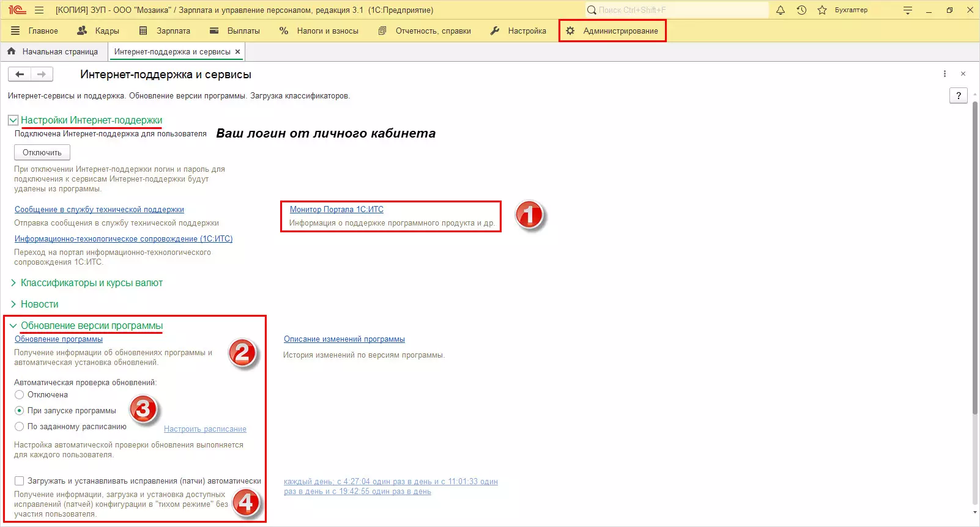This screenshot has width=980, height=527.
Task: Select По заданному расписанию option
Action: pyautogui.click(x=20, y=427)
